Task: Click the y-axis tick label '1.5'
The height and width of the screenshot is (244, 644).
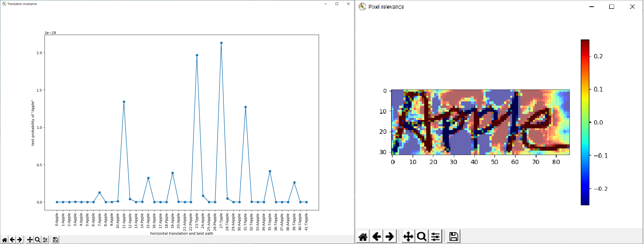Action: tap(39, 90)
